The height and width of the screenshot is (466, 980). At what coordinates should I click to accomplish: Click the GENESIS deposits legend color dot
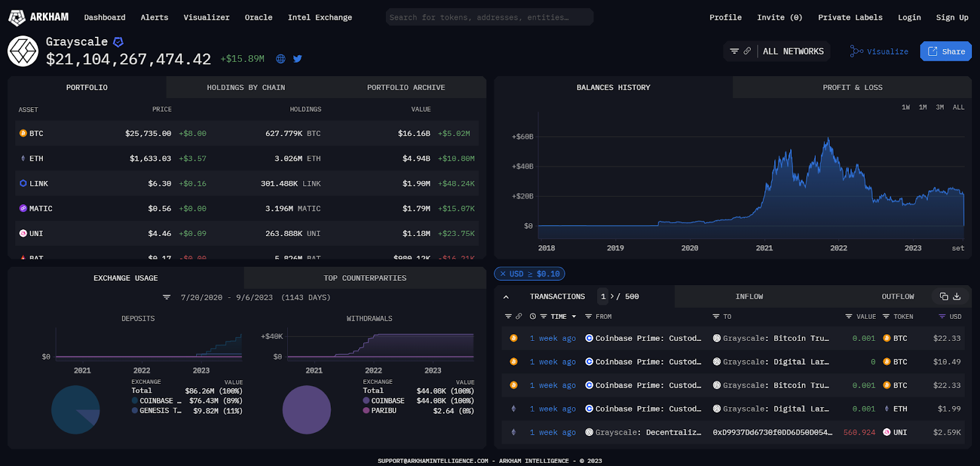point(135,411)
